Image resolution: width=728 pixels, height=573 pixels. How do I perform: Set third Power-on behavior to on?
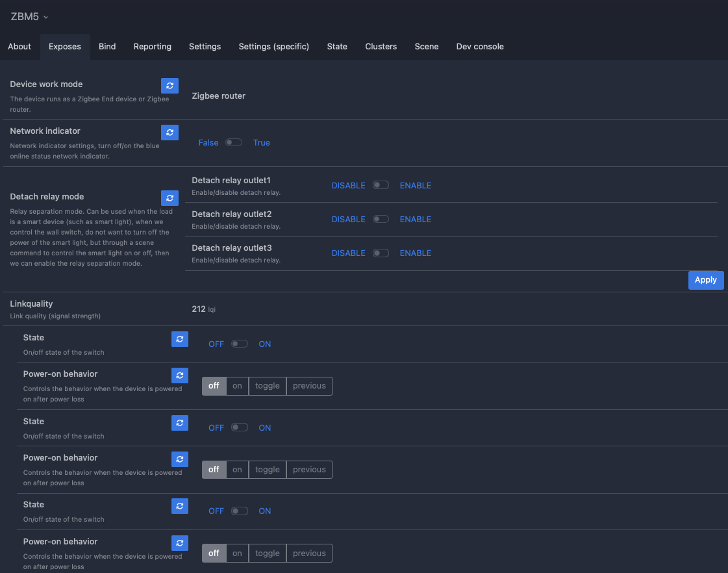(x=237, y=553)
